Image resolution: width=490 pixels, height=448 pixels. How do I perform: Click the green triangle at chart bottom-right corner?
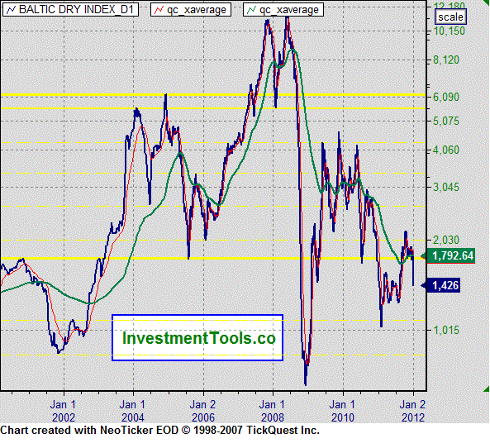(486, 389)
